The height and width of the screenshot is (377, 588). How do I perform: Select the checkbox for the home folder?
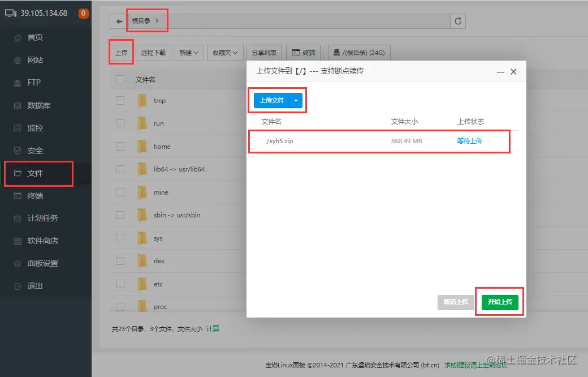coord(120,147)
